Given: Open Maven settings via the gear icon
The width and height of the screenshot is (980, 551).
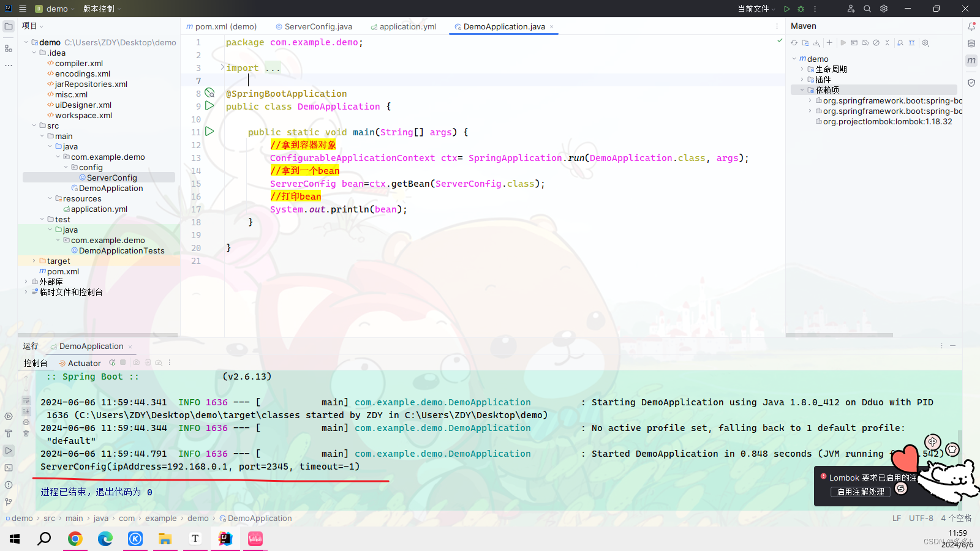Looking at the screenshot, I should tap(925, 42).
